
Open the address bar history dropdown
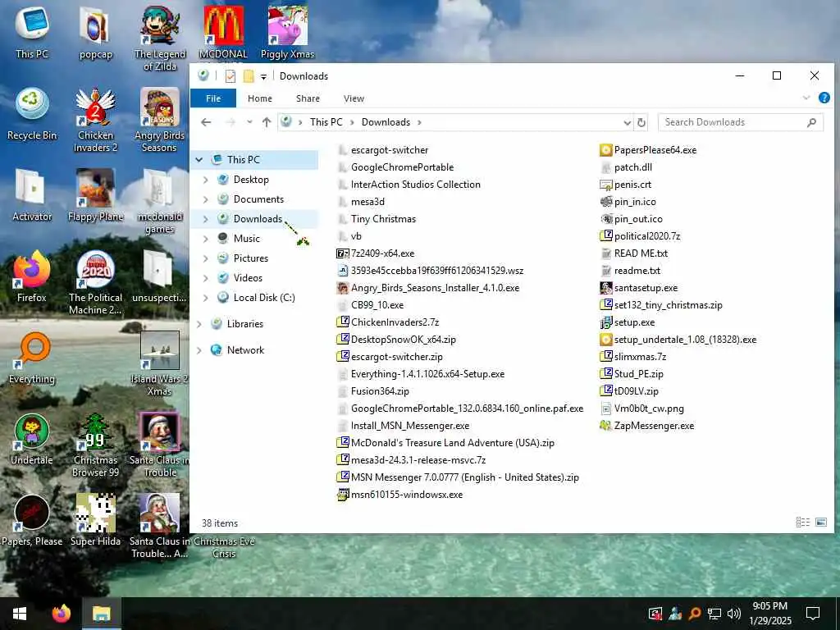click(628, 123)
